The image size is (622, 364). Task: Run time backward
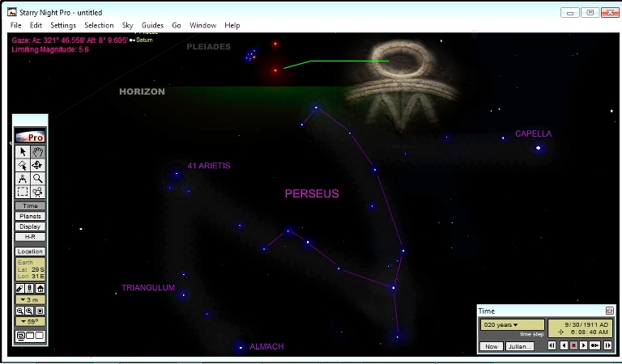564,345
